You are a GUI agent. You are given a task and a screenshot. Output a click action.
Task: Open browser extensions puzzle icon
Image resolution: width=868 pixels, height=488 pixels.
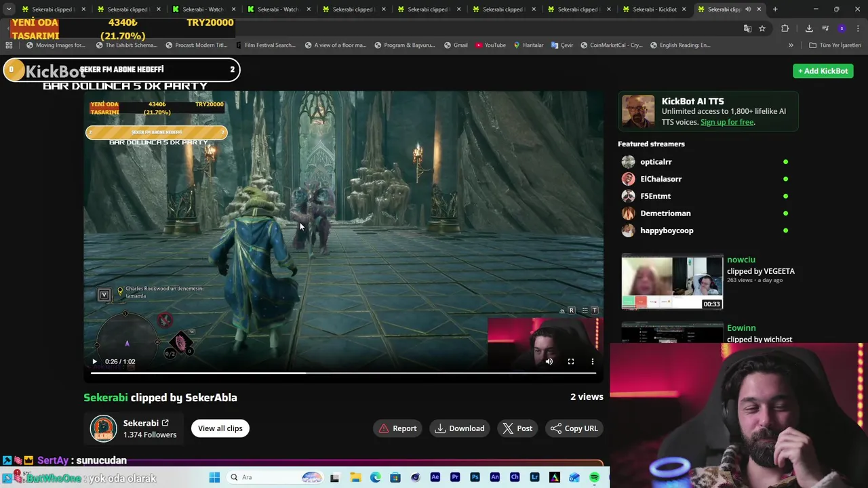coord(785,28)
